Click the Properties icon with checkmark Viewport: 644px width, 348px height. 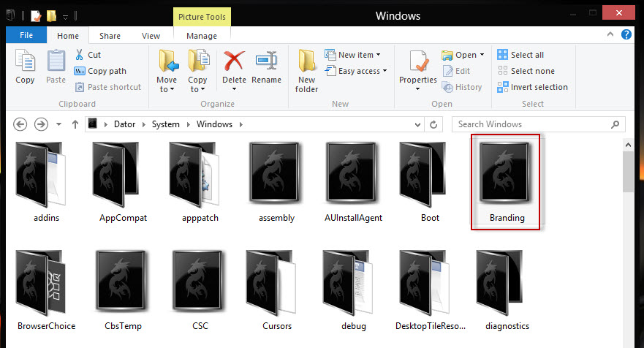[x=419, y=61]
